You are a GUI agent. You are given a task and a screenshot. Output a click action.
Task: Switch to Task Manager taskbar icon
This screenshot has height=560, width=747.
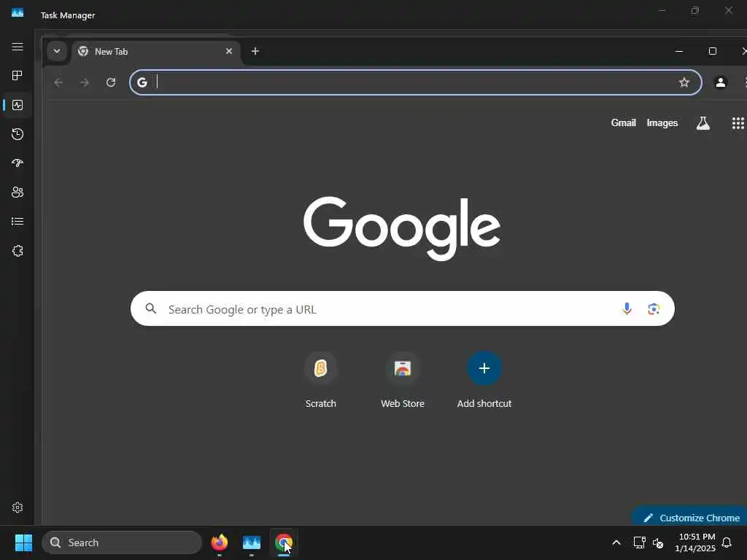[252, 542]
